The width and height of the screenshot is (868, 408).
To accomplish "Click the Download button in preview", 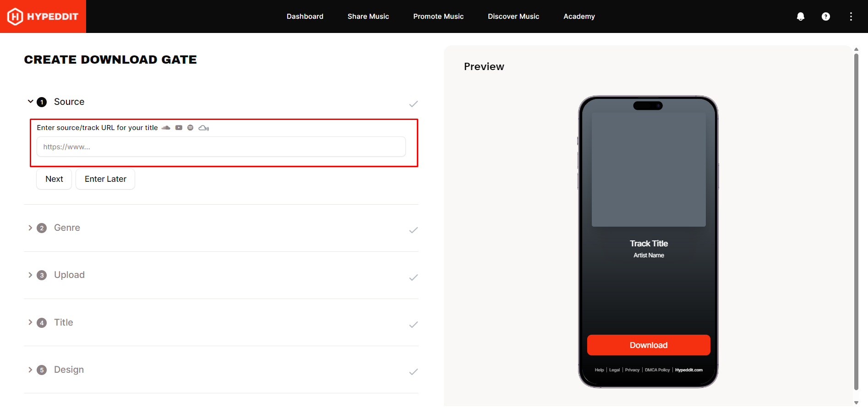I will [x=649, y=345].
